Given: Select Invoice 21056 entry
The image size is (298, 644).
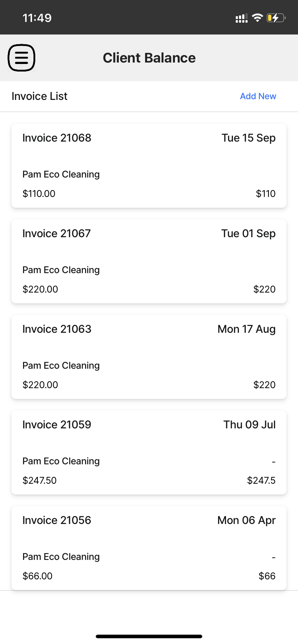Looking at the screenshot, I should (149, 548).
